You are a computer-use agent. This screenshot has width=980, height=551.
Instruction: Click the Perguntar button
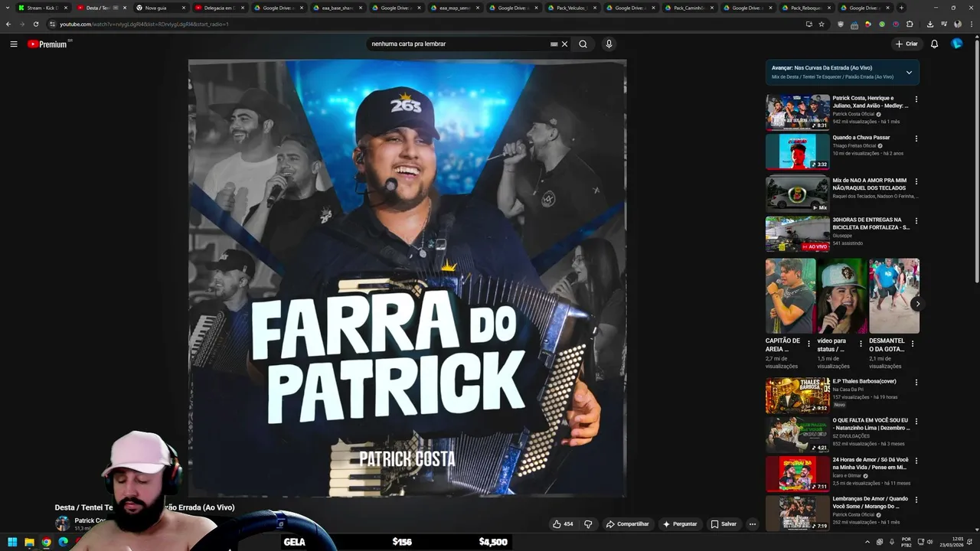click(680, 524)
